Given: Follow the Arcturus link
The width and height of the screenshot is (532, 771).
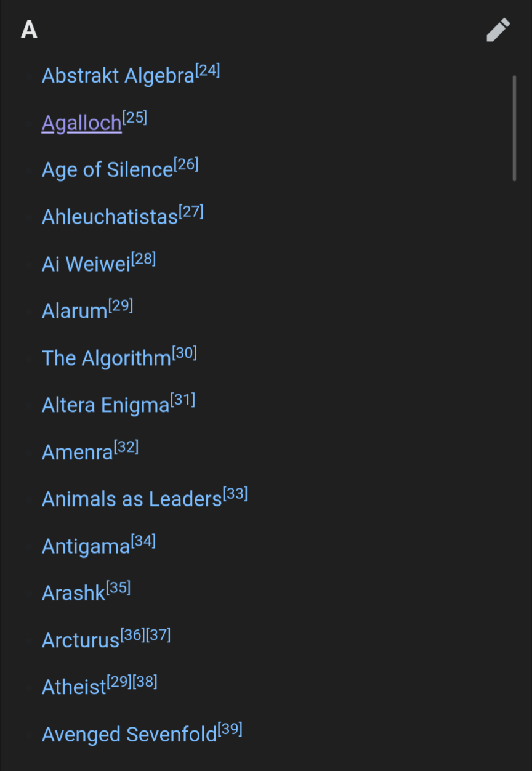Looking at the screenshot, I should tap(80, 640).
